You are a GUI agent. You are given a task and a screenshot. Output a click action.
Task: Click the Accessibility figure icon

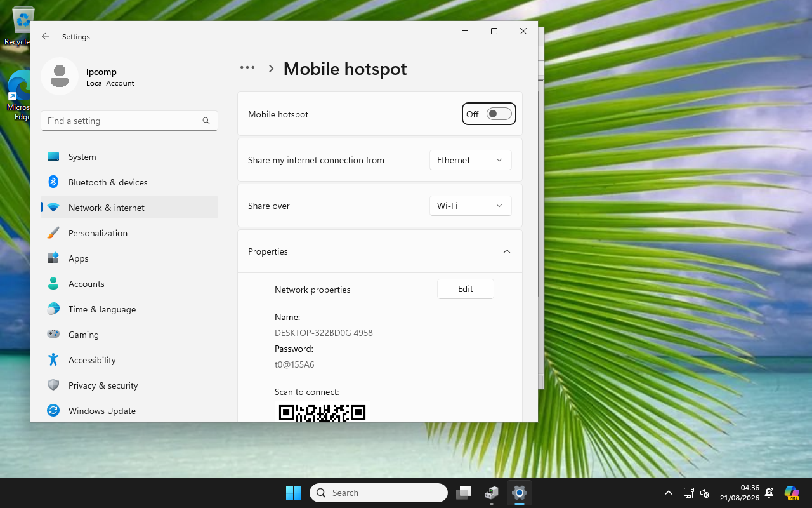[53, 360]
